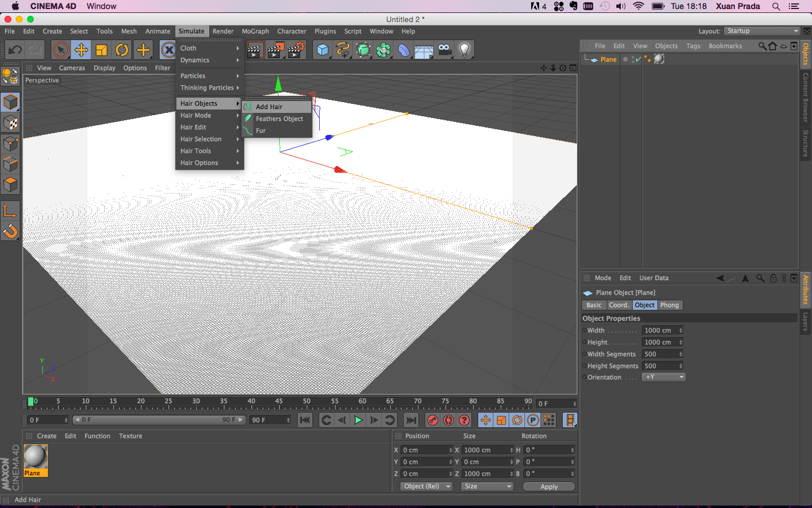Viewport: 812px width, 508px height.
Task: Click the Width Segments value field
Action: (663, 354)
